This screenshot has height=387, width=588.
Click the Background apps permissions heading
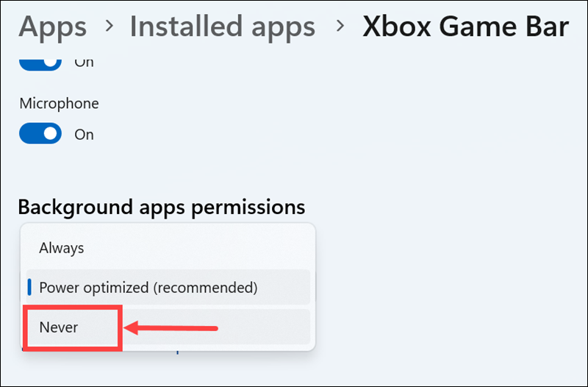pos(162,207)
